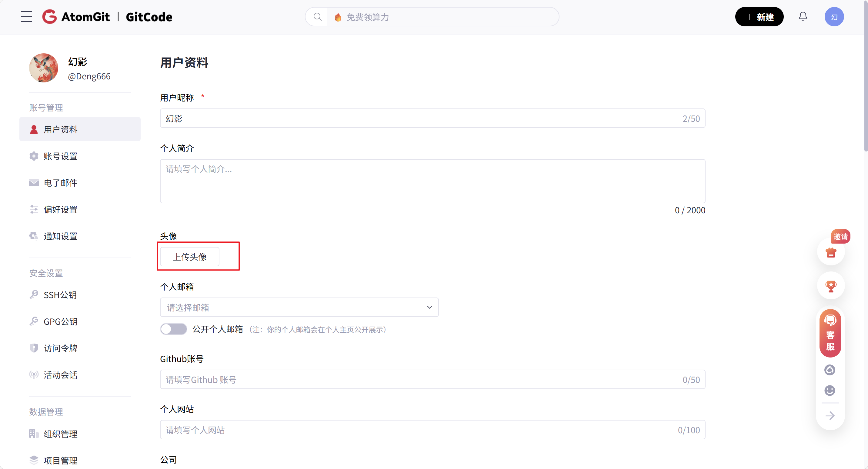Screen dimensions: 868x469
Task: Click the AtomGit logo icon
Action: coord(49,16)
